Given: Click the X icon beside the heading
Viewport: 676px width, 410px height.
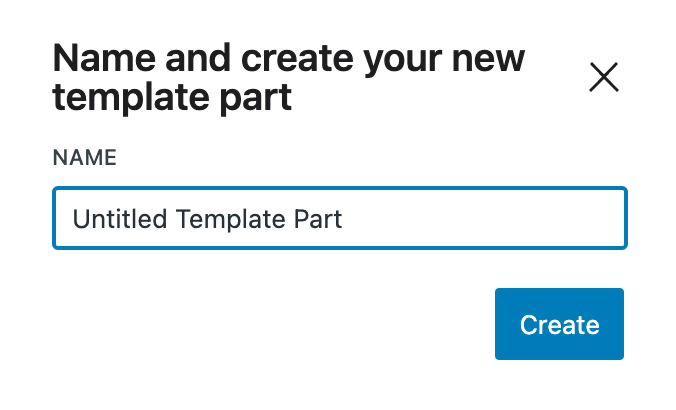Looking at the screenshot, I should [604, 77].
